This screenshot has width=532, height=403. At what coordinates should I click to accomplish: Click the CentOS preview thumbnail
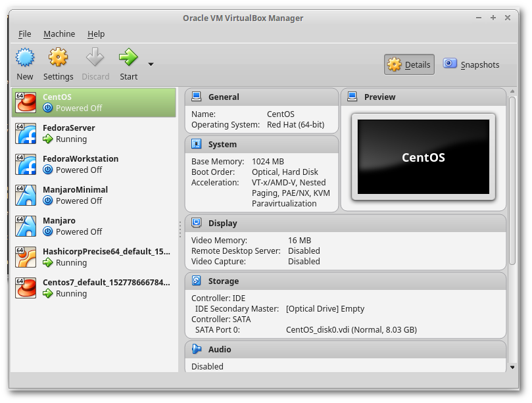coord(423,157)
